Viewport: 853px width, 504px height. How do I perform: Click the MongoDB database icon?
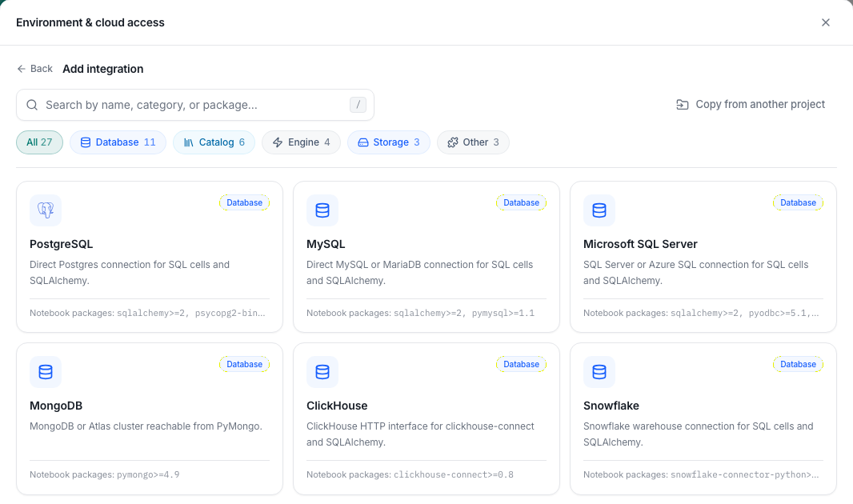point(46,372)
